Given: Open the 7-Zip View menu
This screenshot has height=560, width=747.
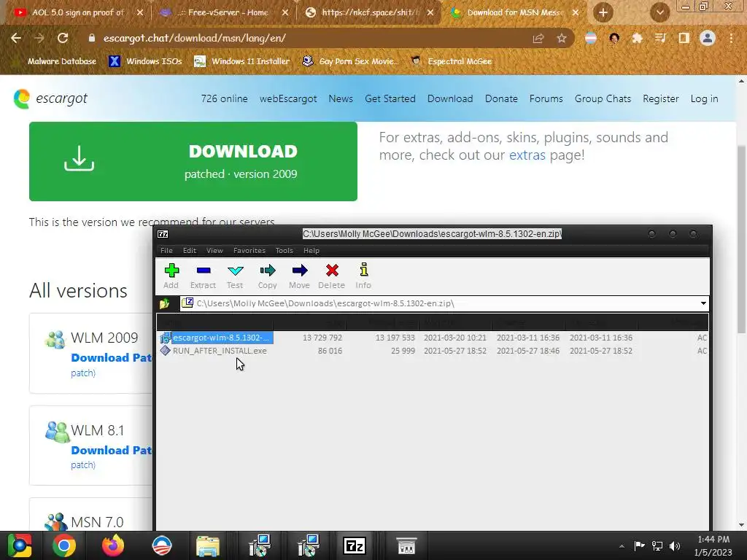Looking at the screenshot, I should pos(214,251).
